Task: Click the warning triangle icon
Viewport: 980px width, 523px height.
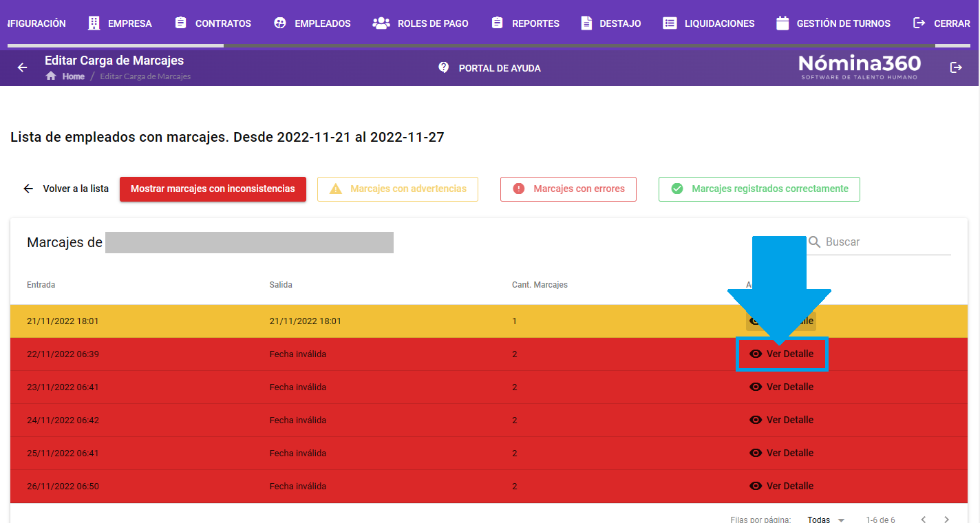Action: point(336,189)
